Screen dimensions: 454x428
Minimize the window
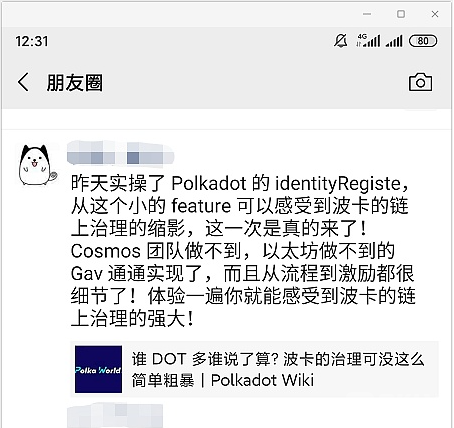click(367, 14)
